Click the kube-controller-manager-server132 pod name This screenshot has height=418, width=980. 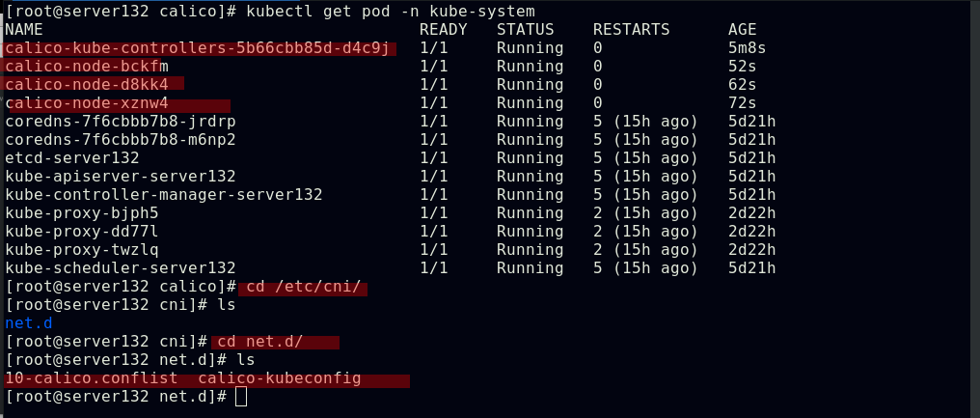point(164,194)
